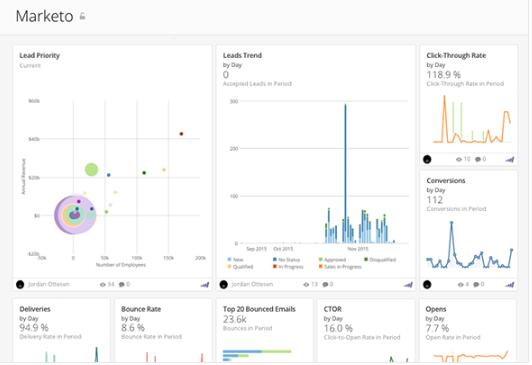Click the owner avatar on Leads Trend card
The height and width of the screenshot is (365, 532).
tap(223, 284)
